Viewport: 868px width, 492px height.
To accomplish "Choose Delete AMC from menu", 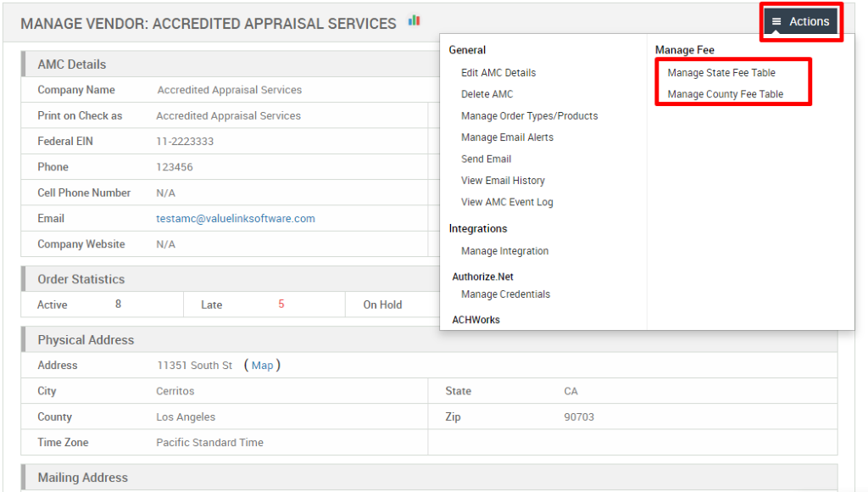I will point(487,94).
